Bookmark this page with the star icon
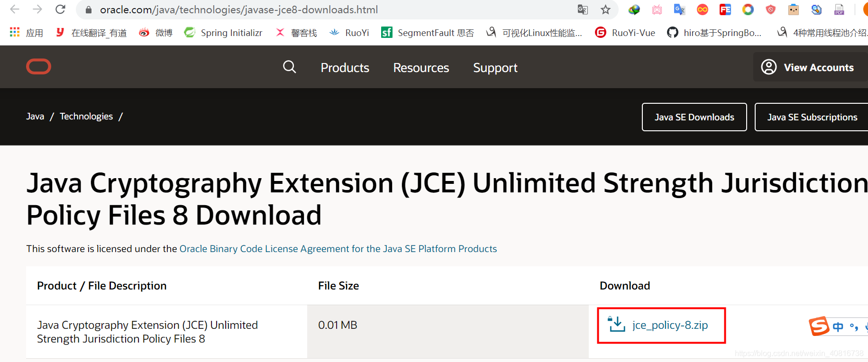The image size is (868, 362). click(x=605, y=9)
